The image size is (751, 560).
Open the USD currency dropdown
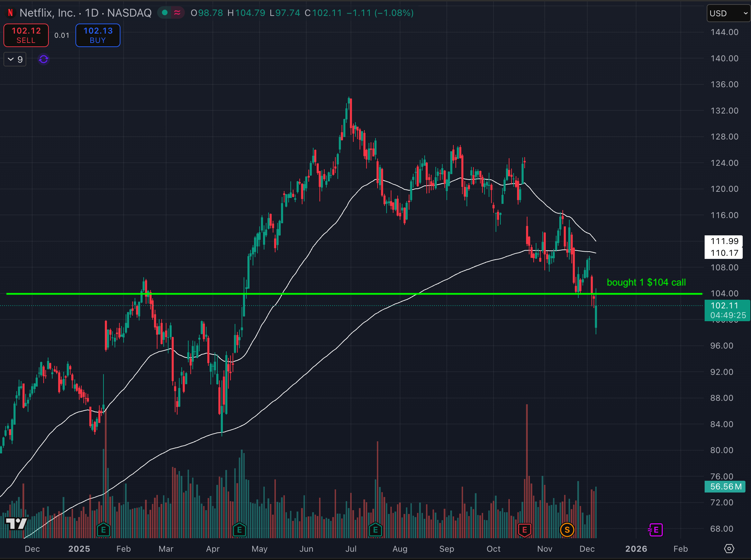(728, 13)
